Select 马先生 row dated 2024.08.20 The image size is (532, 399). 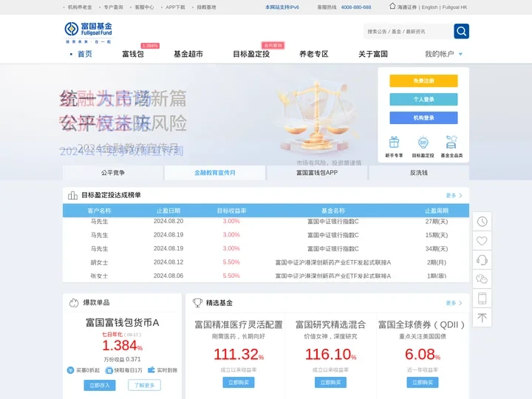[266, 222]
